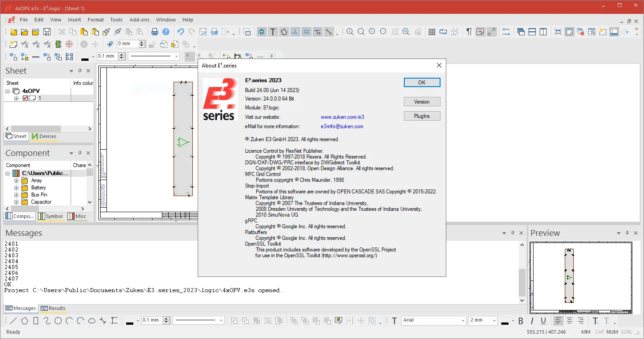Toggle the diagonal line tool in top toolbar
The image size is (644, 339).
(x=329, y=32)
